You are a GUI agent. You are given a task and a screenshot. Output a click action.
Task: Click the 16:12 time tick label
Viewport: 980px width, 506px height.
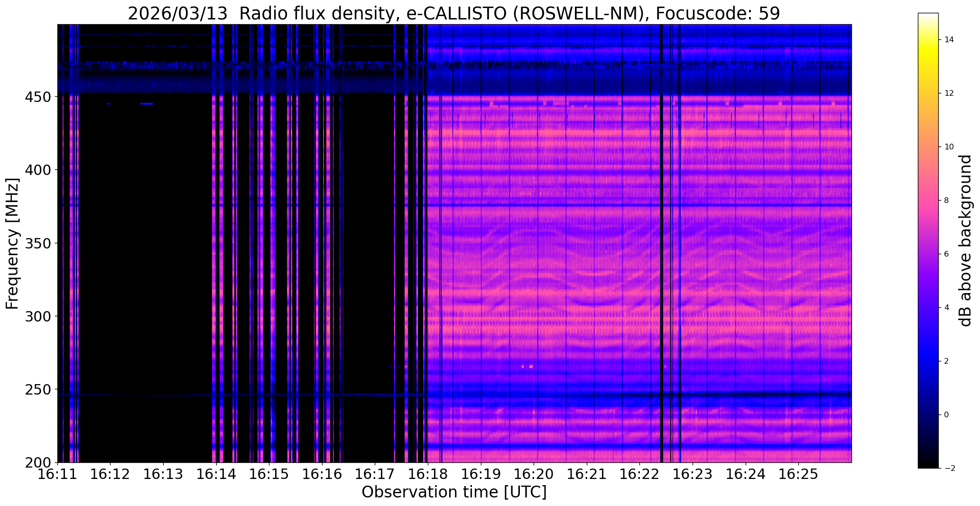coord(111,474)
